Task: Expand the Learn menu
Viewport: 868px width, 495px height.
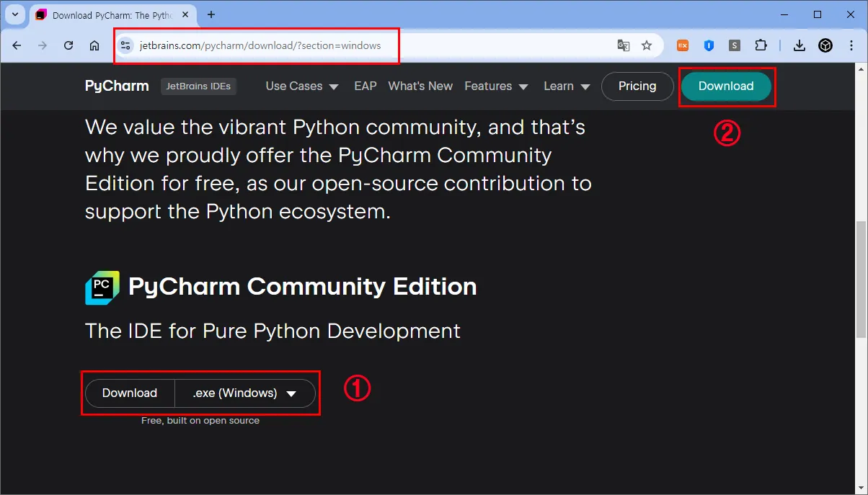Action: [567, 86]
